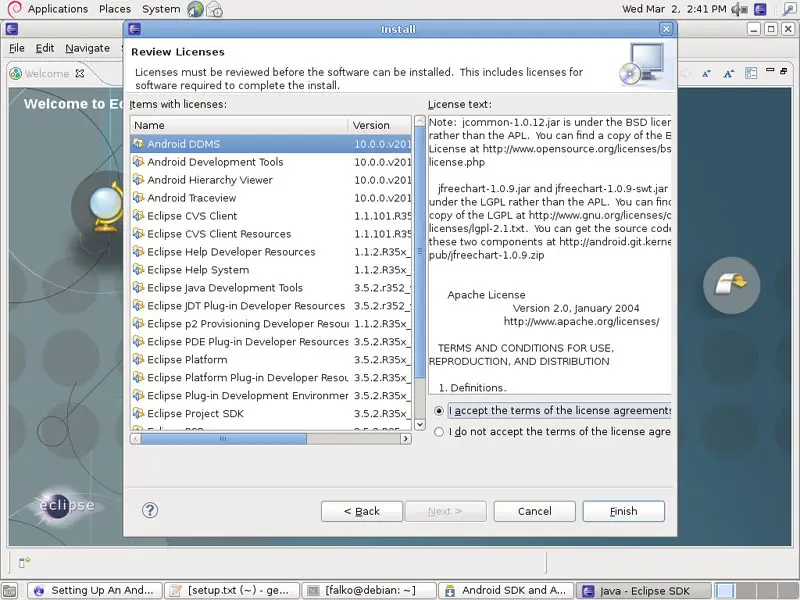Screen dimensions: 800x600
Task: Click the scroll down arrow of items list
Action: click(x=420, y=424)
